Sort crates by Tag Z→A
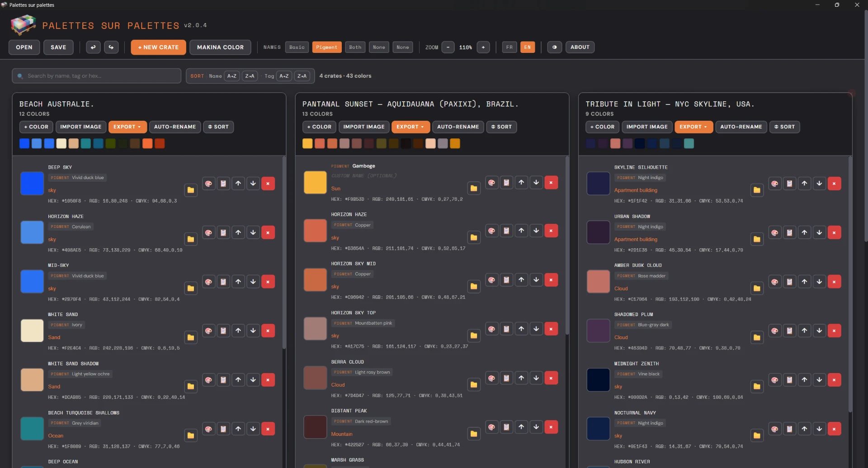Image resolution: width=868 pixels, height=468 pixels. pos(302,76)
